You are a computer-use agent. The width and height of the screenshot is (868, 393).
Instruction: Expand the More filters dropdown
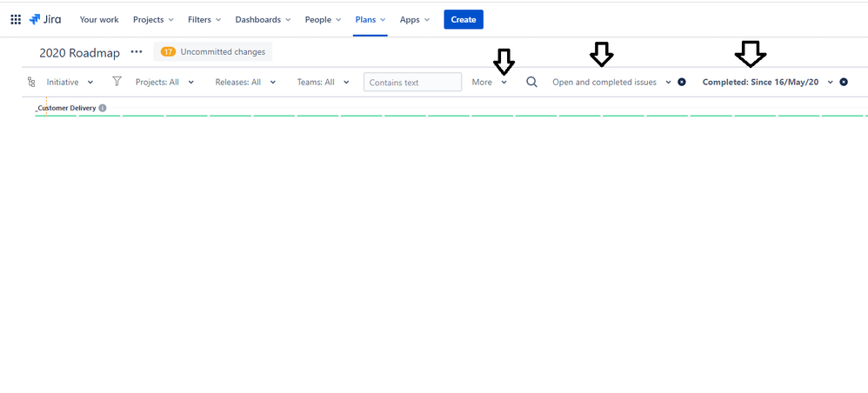(490, 82)
